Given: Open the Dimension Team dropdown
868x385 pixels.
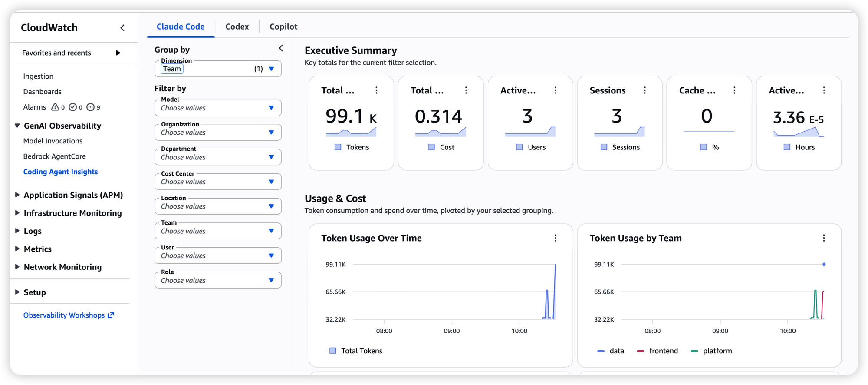Looking at the screenshot, I should coord(218,69).
